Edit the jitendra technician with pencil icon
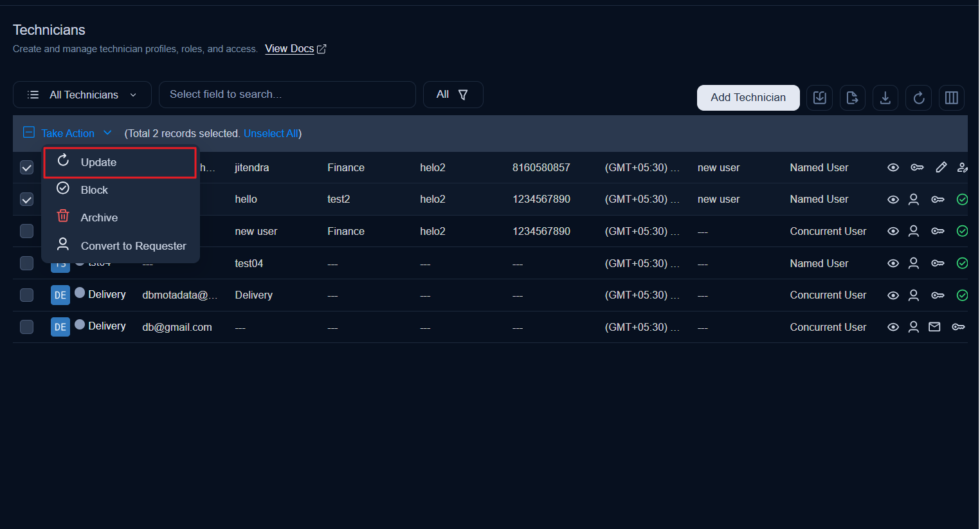This screenshot has width=980, height=529. (x=941, y=167)
